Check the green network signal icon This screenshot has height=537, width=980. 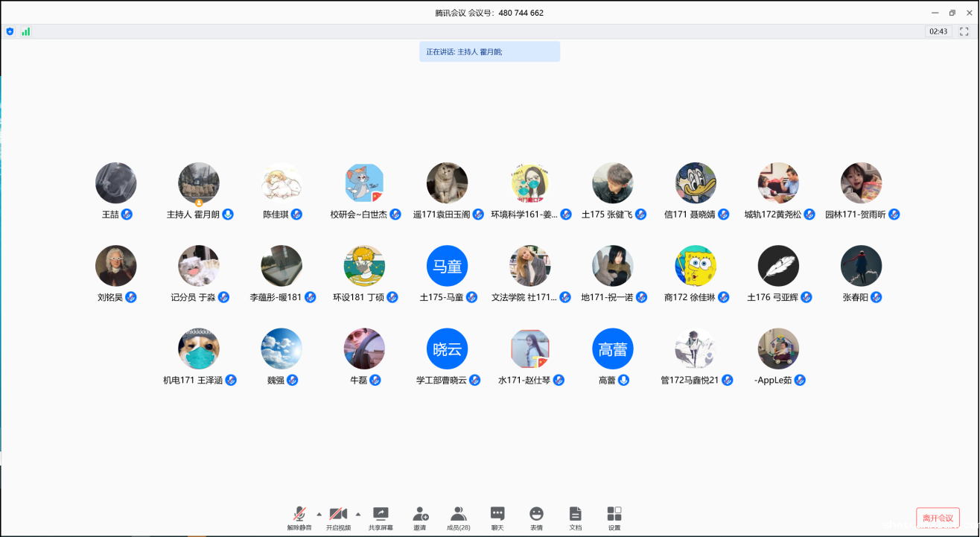coord(26,31)
